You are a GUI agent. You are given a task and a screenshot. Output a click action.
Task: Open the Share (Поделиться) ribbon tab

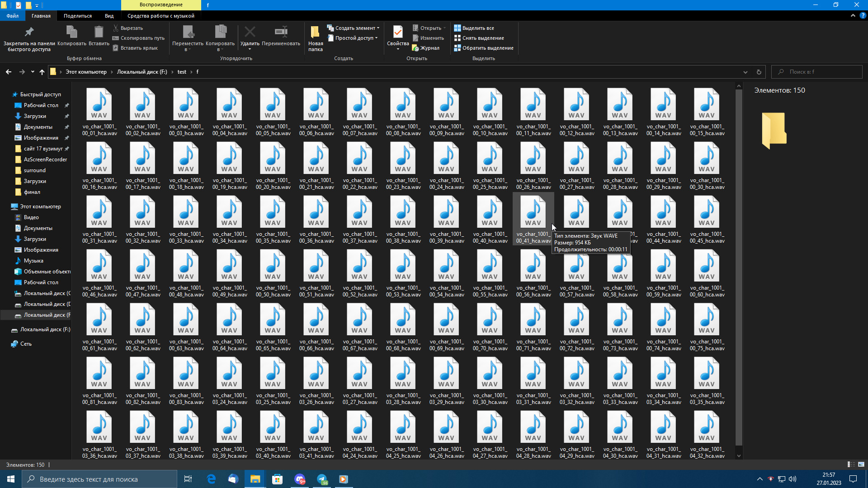pyautogui.click(x=77, y=16)
